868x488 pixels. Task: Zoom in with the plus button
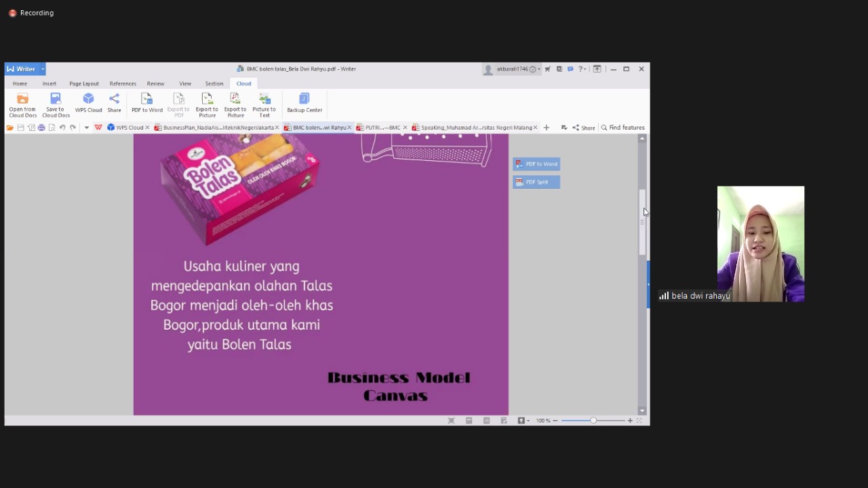pyautogui.click(x=630, y=421)
